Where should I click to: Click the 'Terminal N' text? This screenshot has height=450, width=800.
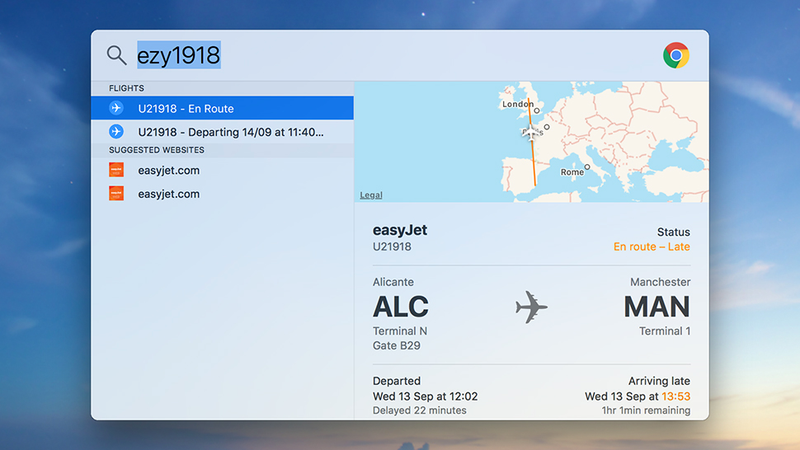pyautogui.click(x=400, y=331)
